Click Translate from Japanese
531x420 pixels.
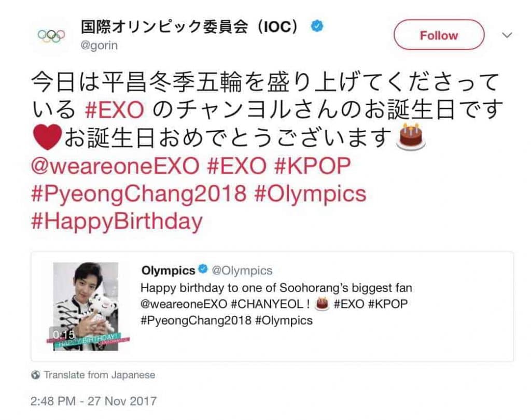click(99, 374)
